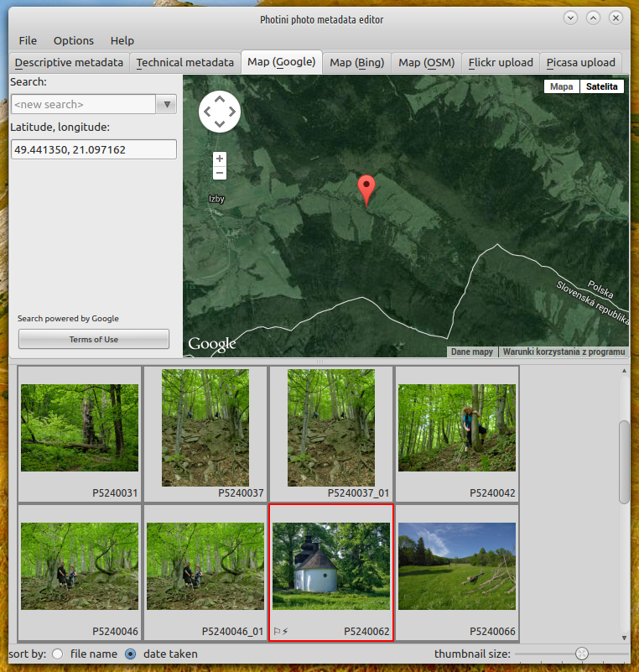
Task: Select the Map (Google) tab
Action: click(x=282, y=62)
